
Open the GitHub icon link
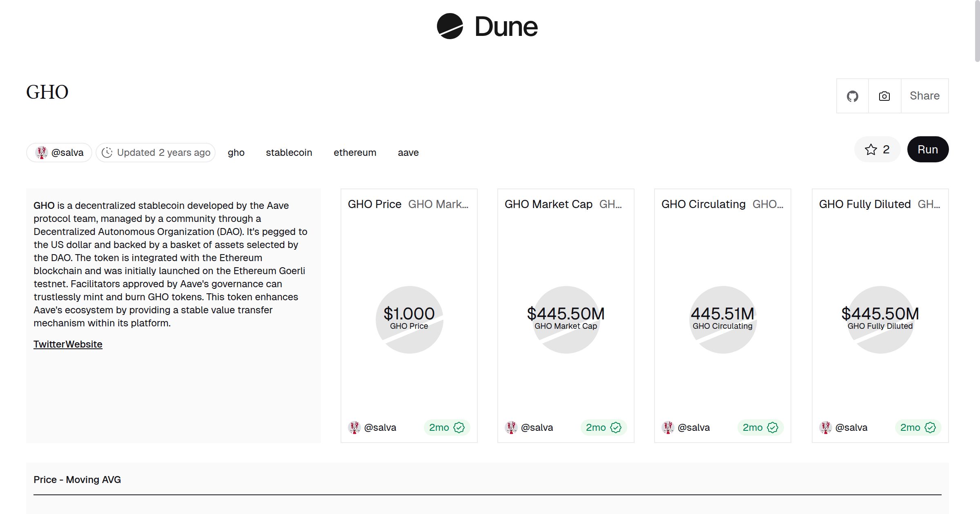[x=852, y=96]
